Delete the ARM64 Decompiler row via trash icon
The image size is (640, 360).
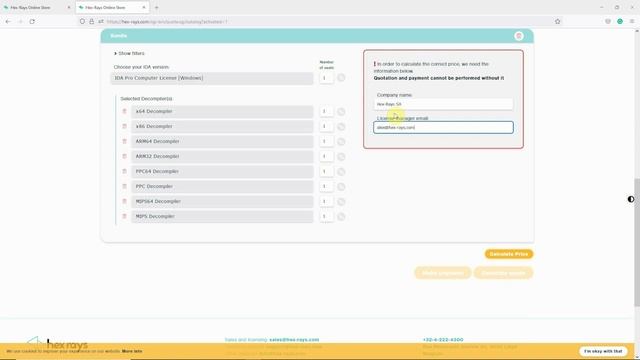coord(124,141)
